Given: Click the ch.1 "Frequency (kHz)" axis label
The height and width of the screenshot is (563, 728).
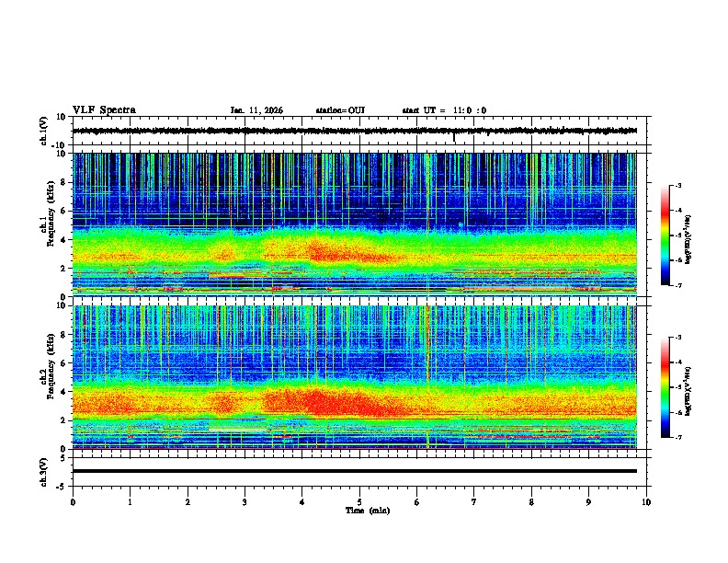Looking at the screenshot, I should tap(51, 213).
